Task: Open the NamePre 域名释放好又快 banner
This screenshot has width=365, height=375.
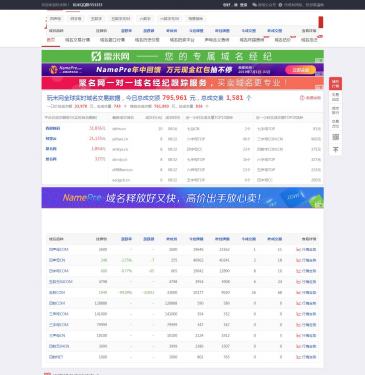Action: [182, 198]
